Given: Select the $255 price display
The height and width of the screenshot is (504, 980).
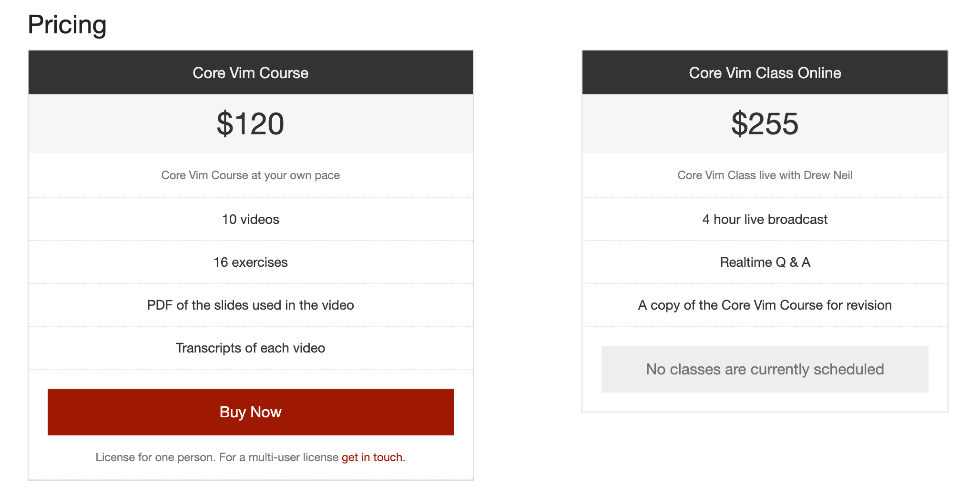Looking at the screenshot, I should tap(765, 123).
